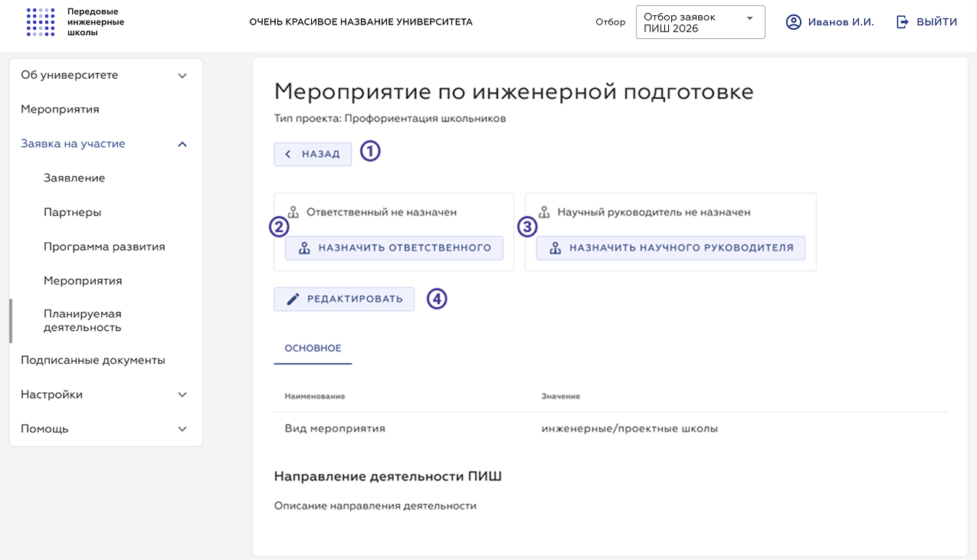Viewport: 977px width, 560px height.
Task: Expand the Об университете menu chevron
Action: [182, 76]
